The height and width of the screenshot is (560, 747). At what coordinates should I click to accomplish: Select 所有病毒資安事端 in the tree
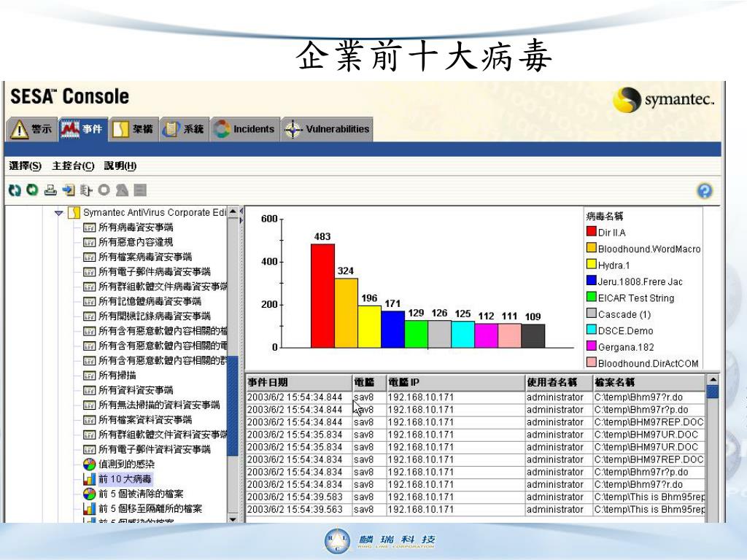(x=136, y=227)
